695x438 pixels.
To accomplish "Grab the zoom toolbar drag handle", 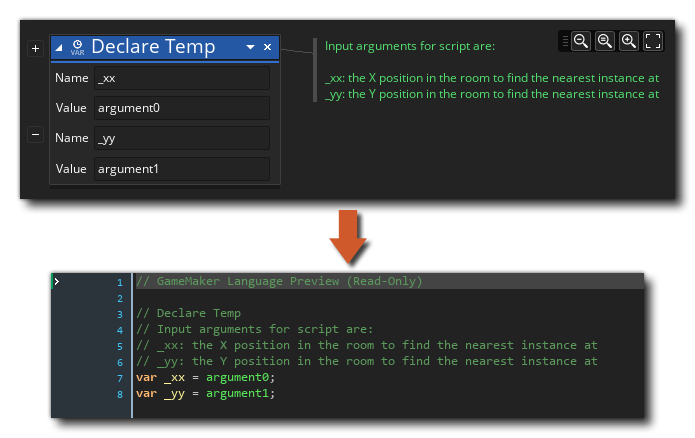I will pyautogui.click(x=566, y=41).
